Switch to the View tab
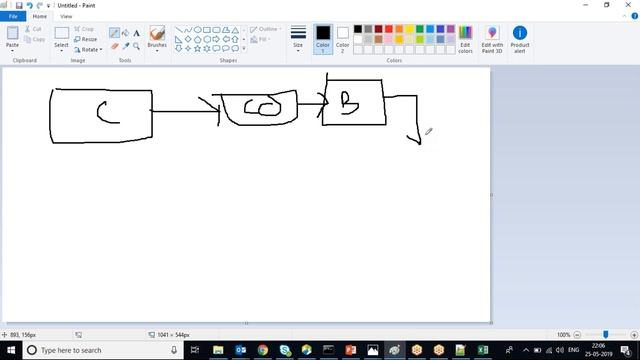 click(x=66, y=16)
